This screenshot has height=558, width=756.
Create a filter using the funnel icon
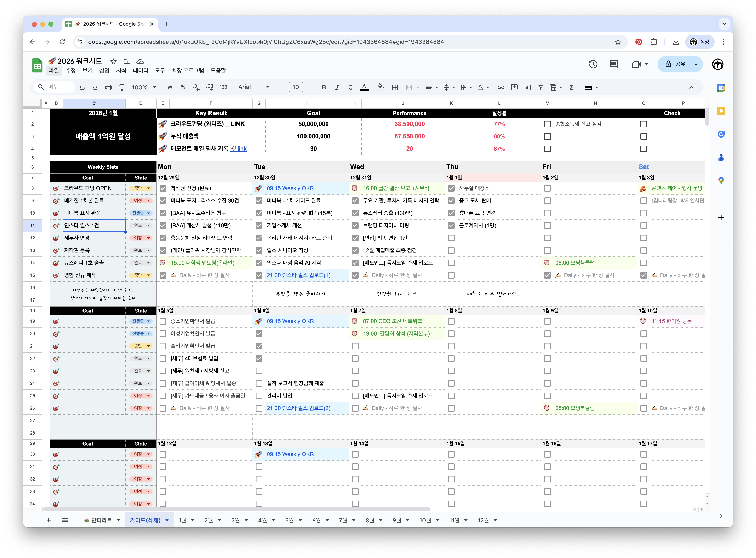[541, 87]
